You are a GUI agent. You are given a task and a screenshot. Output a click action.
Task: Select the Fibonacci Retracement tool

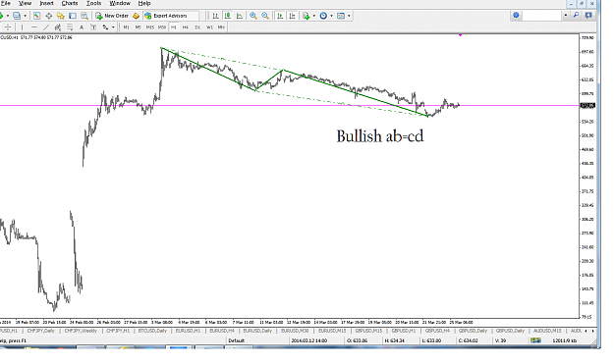pos(70,27)
